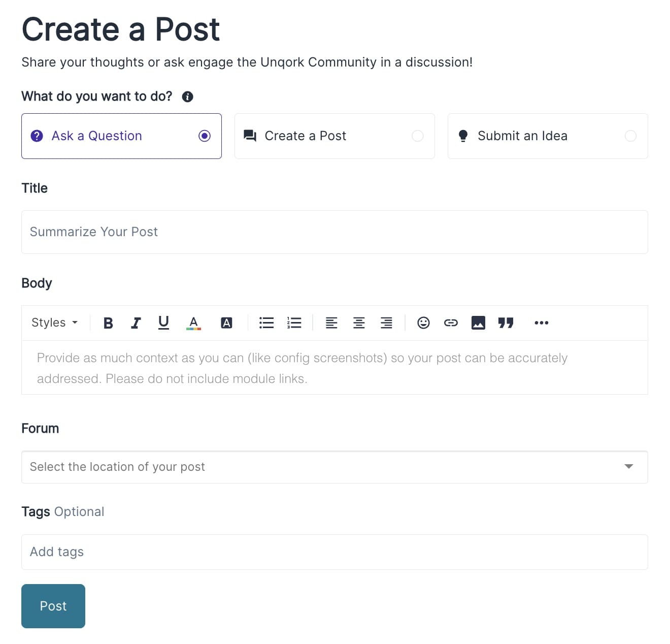Open the emoji picker
The height and width of the screenshot is (644, 670).
[x=423, y=323]
